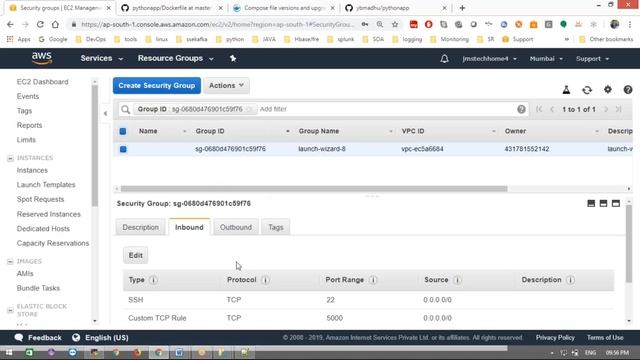Go to the next results page
The height and width of the screenshot is (360, 640).
(x=606, y=109)
